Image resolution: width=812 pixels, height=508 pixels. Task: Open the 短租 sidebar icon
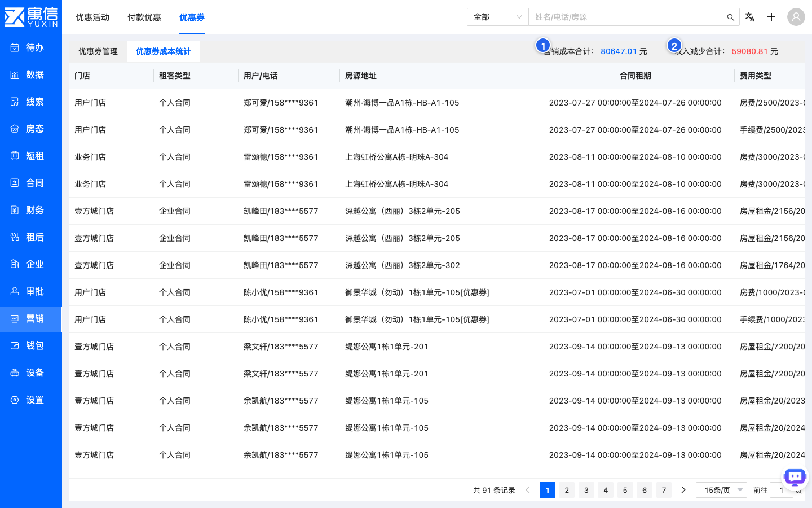click(x=15, y=156)
